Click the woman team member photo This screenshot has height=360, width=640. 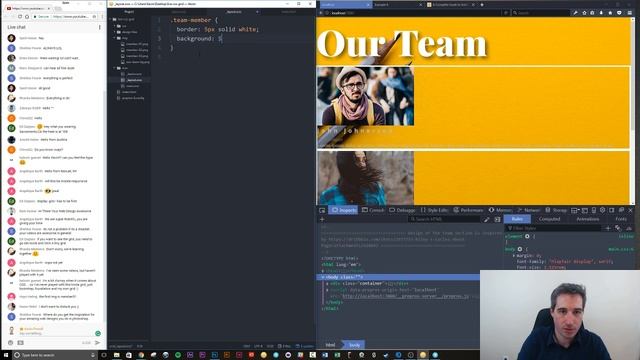(x=366, y=178)
